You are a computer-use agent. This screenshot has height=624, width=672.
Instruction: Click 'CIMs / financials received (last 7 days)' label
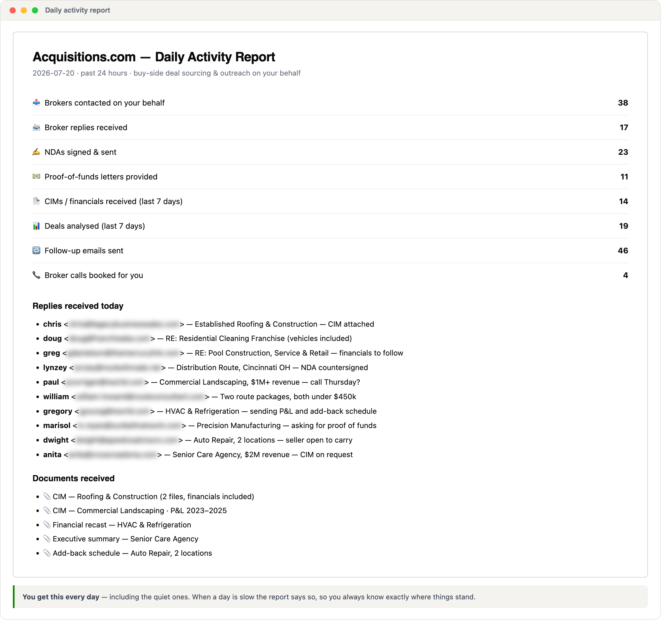(113, 202)
